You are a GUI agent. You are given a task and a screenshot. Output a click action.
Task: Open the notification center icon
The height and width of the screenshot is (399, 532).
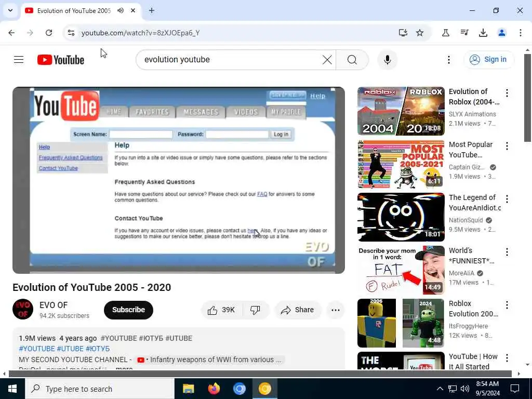(x=515, y=389)
